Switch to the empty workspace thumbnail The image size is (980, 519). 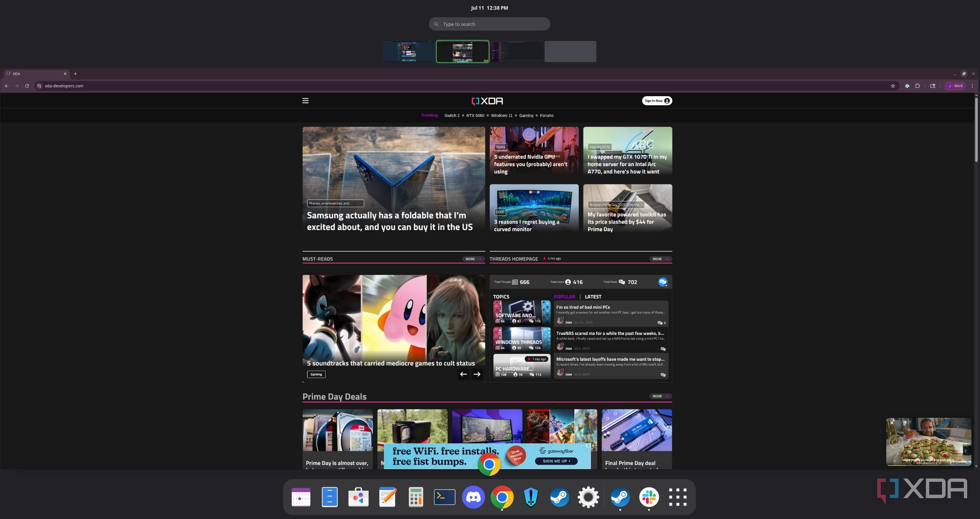click(x=570, y=51)
